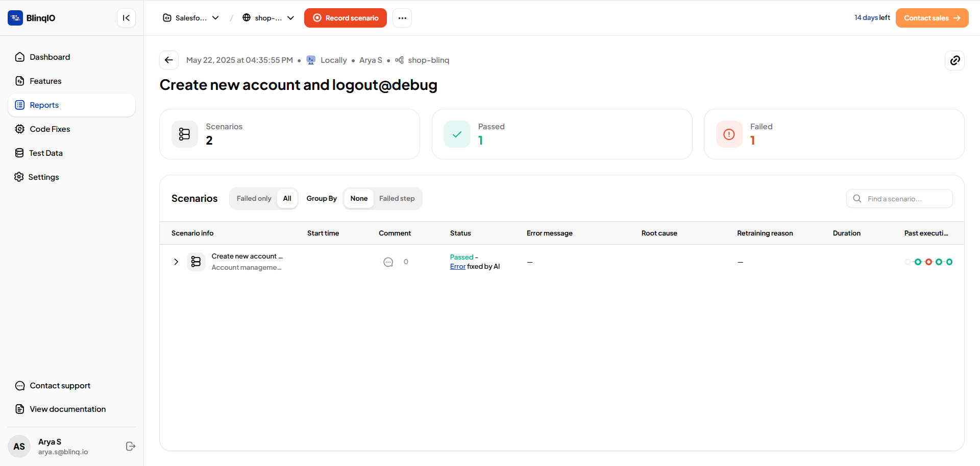The height and width of the screenshot is (466, 980).
Task: Click the logout icon next to Arya S
Action: point(131,446)
